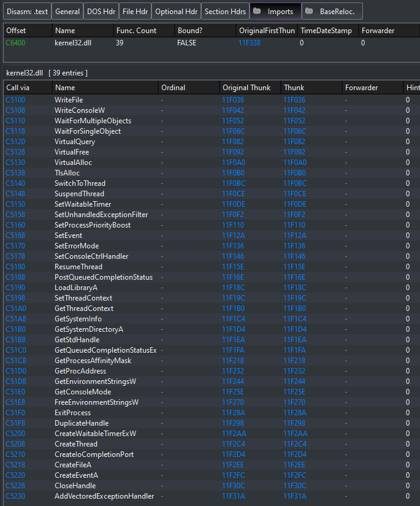Select GetProcessAffinityMask entry
This screenshot has width=420, height=506.
point(212,361)
